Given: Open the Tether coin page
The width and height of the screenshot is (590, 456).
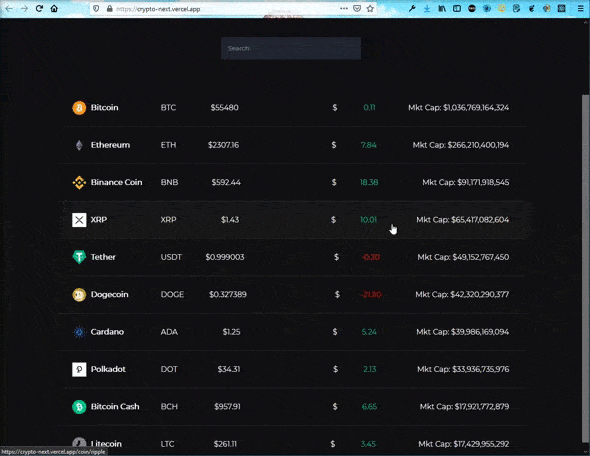Looking at the screenshot, I should pyautogui.click(x=103, y=257).
